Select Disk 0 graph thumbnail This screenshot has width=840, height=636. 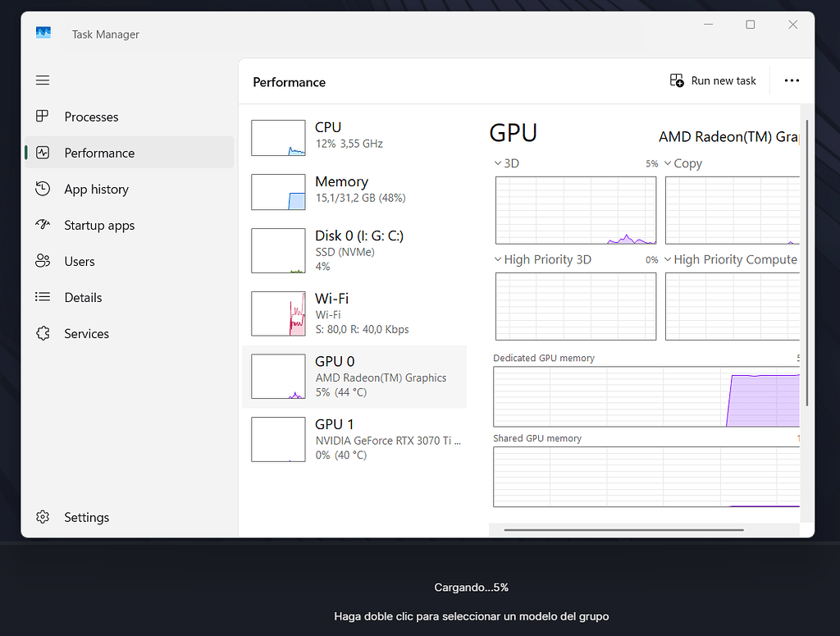[279, 251]
